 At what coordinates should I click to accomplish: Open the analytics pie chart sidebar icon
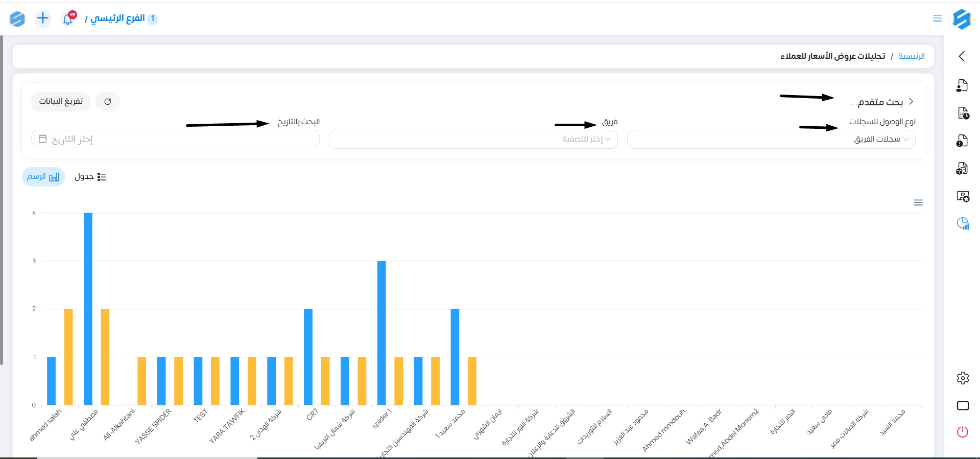[x=963, y=223]
